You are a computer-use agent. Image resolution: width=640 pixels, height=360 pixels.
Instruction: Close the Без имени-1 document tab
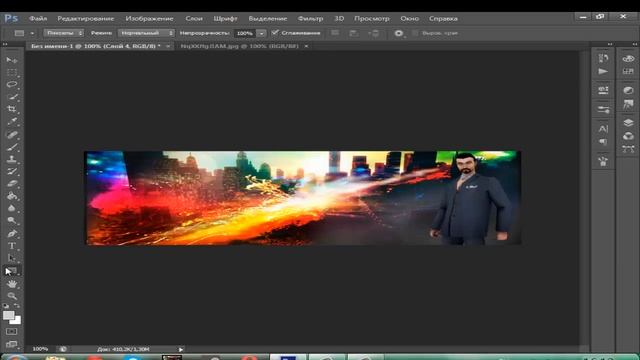coord(168,47)
